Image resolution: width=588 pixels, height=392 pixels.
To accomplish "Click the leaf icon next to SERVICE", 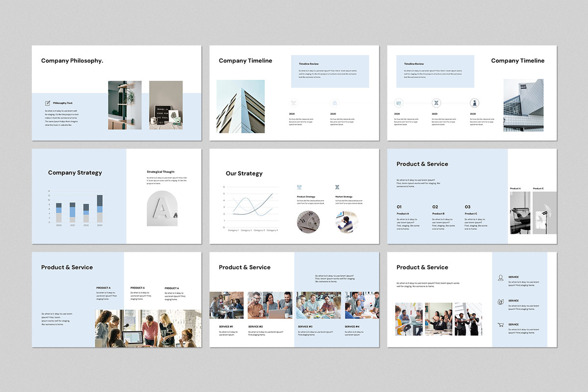I will 500,301.
